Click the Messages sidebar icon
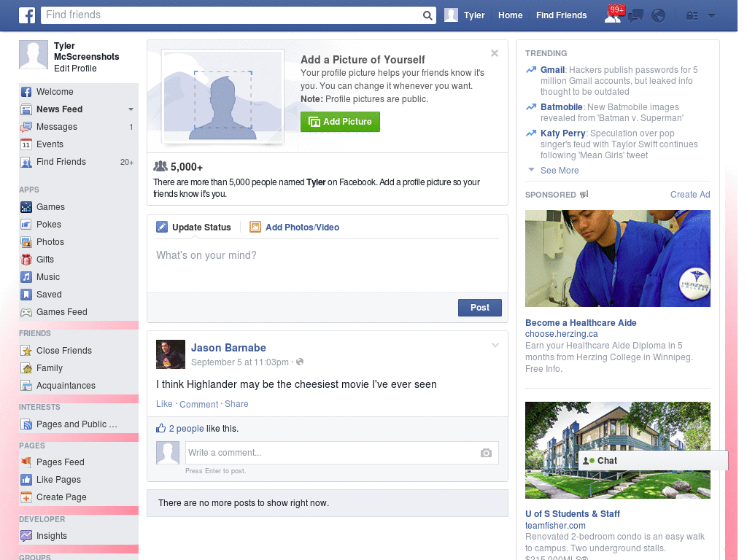 coord(26,127)
